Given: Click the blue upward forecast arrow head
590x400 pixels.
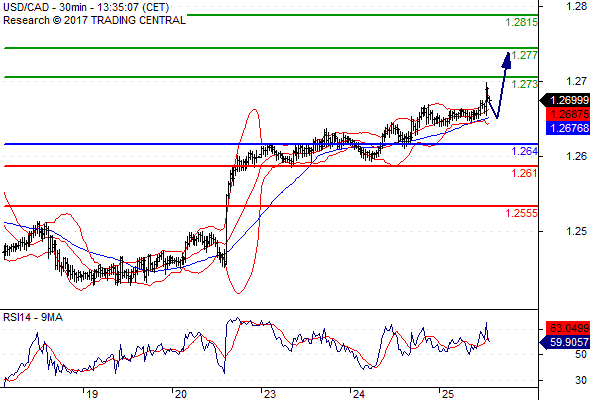Looking at the screenshot, I should (506, 61).
